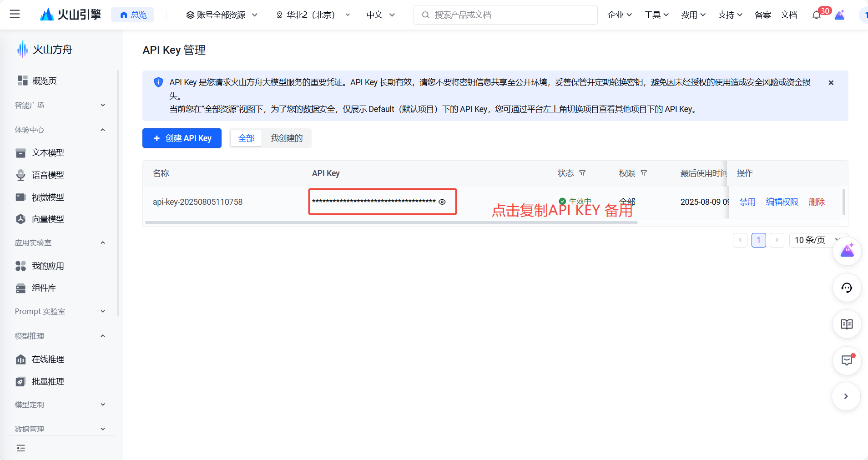Click 编辑权限 for the API key
868x460 pixels.
782,202
